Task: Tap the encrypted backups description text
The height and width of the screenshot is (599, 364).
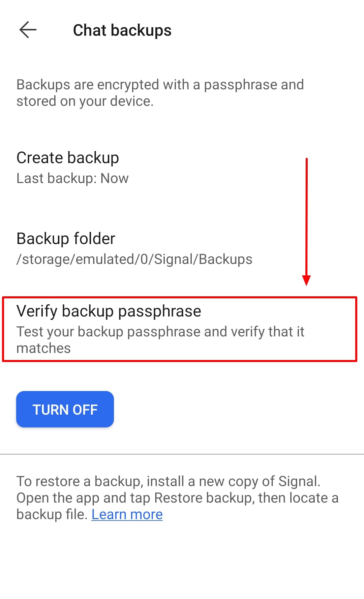Action: pyautogui.click(x=160, y=92)
